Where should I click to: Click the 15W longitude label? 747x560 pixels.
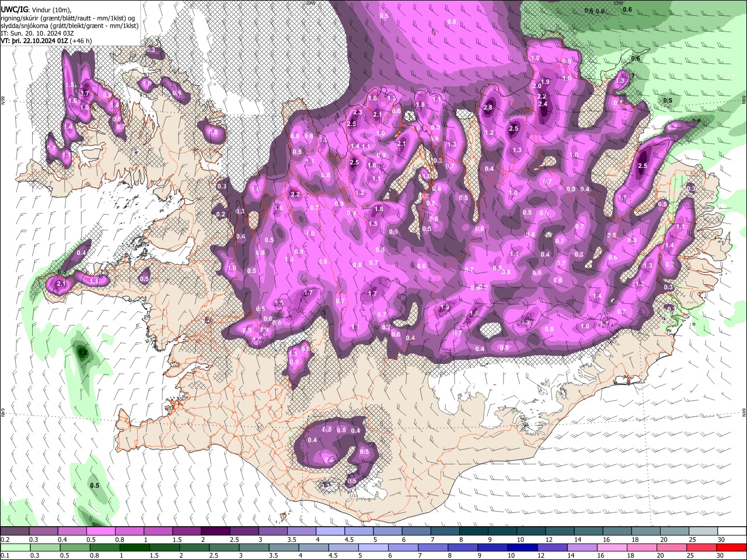coord(618,3)
